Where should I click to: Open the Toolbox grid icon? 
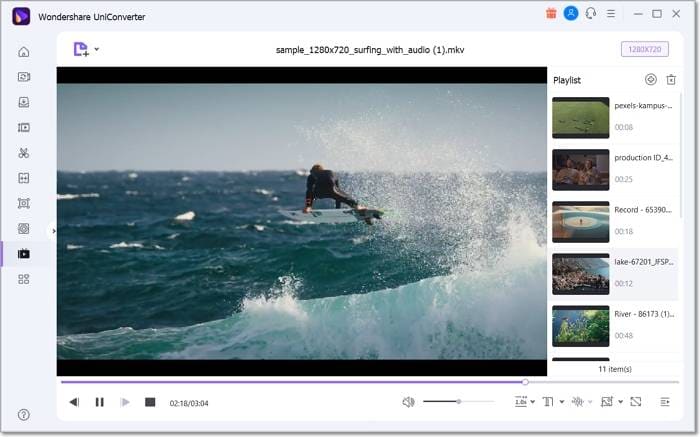click(x=24, y=279)
